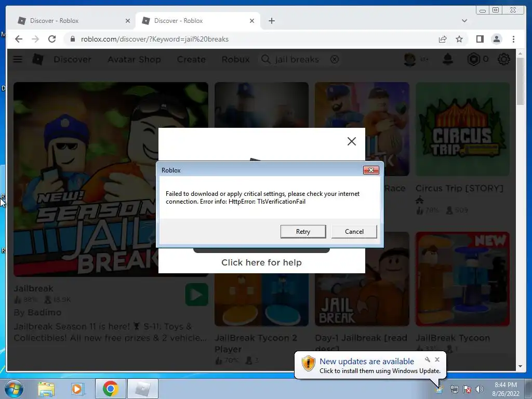Open JailBreak Tycoon NEW thumbnail
The width and height of the screenshot is (532, 399).
pyautogui.click(x=462, y=279)
